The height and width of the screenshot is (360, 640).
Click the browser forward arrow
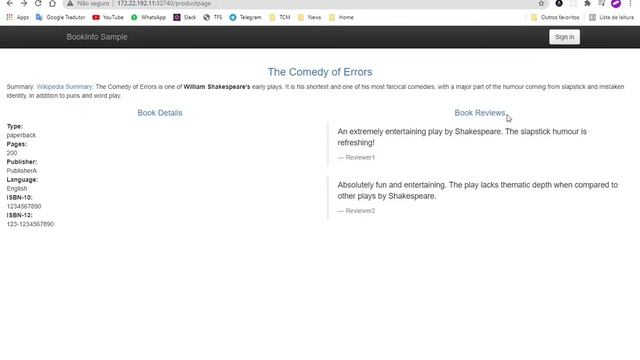click(24, 3)
